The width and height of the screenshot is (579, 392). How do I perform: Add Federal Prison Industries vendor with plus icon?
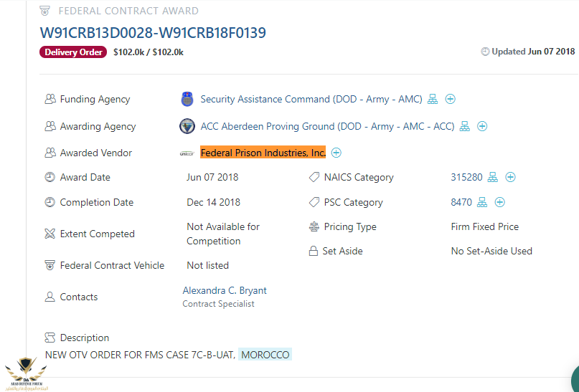336,153
